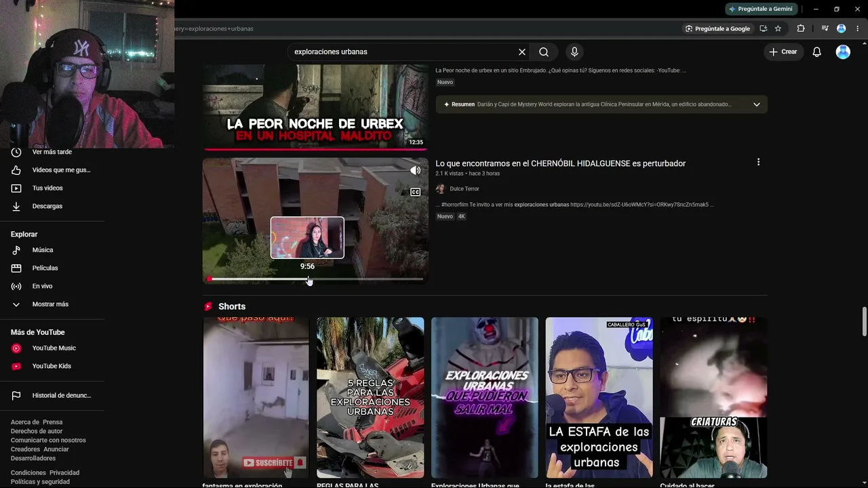Open the Chrome profile avatar
Viewport: 868px width, 488px height.
coord(842,28)
